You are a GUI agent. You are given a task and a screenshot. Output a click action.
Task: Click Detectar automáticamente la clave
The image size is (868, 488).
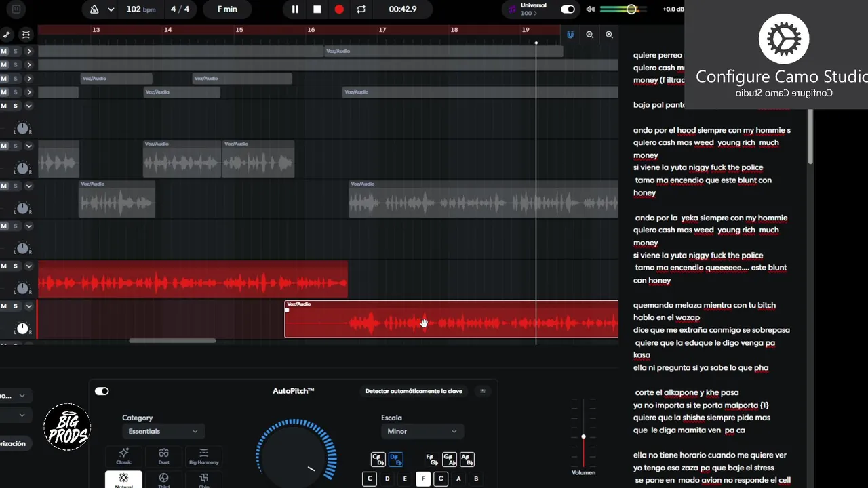[x=414, y=391]
